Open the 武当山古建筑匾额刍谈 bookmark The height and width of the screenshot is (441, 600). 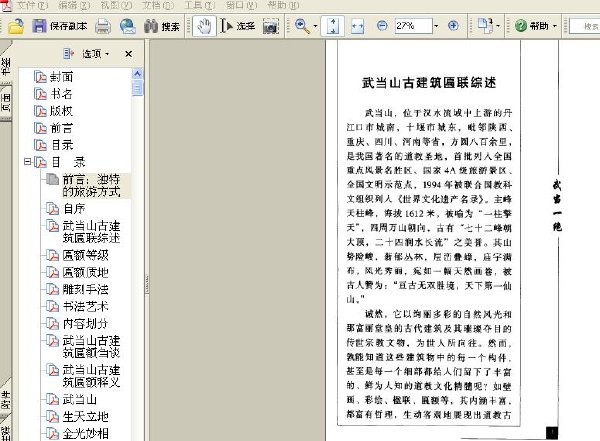pos(91,346)
